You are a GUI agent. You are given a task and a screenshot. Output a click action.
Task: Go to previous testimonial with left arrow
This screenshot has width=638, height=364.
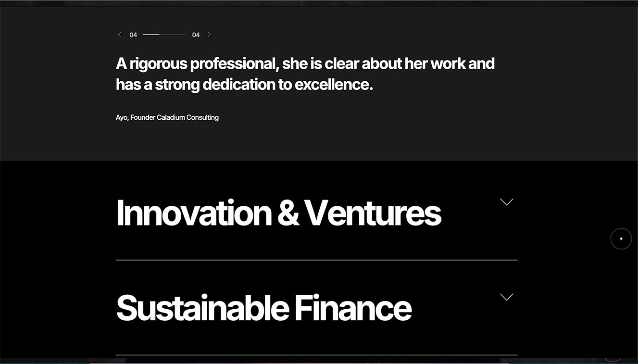[120, 35]
